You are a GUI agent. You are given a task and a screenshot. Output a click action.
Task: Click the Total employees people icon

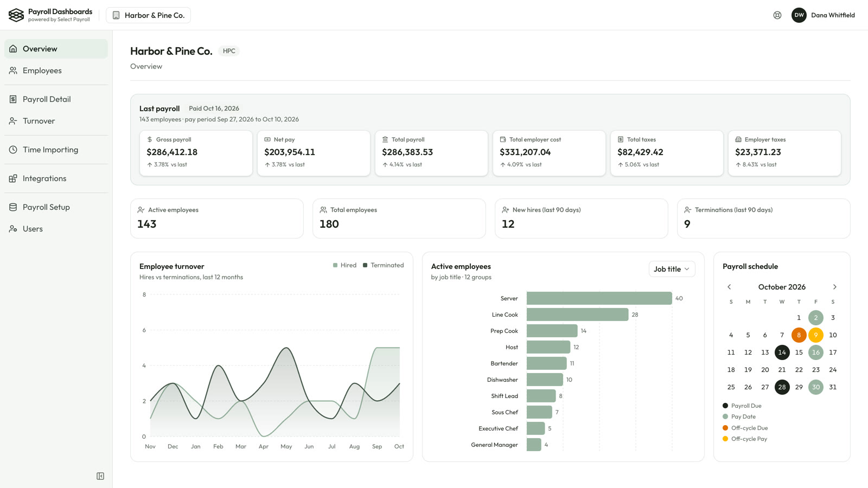coord(323,210)
